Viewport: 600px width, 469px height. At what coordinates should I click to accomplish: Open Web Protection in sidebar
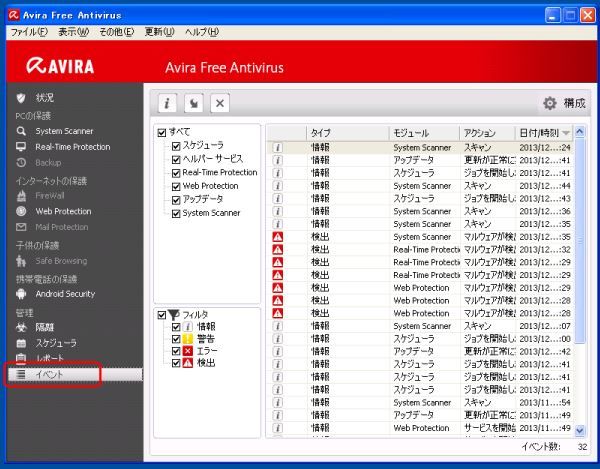(54, 211)
